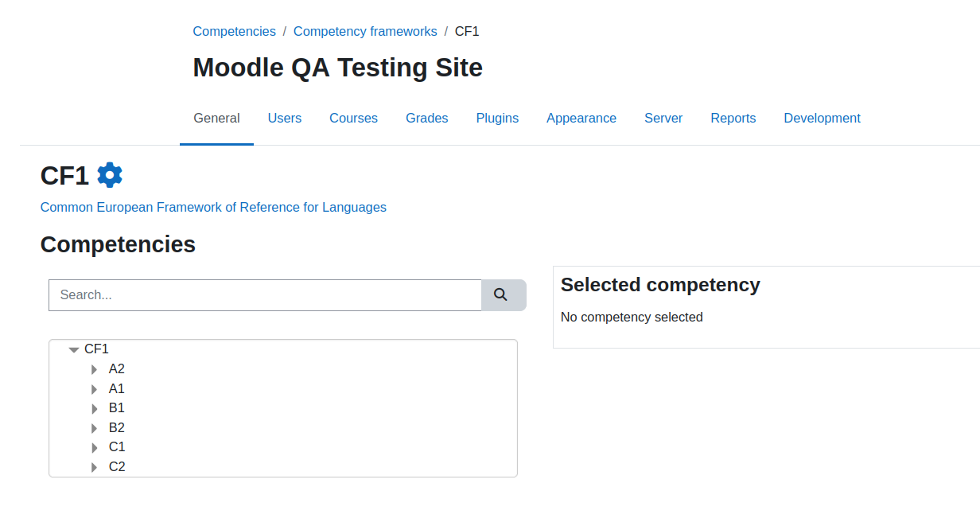Expand the A1 competency node arrow

coord(95,389)
